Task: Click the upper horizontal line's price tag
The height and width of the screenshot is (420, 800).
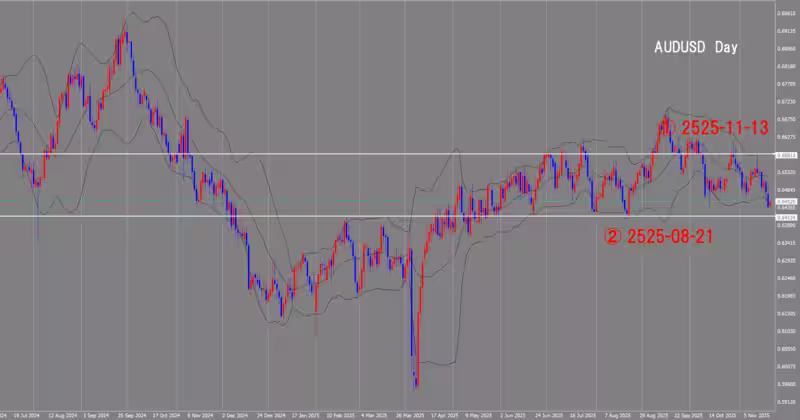Action: coord(786,155)
